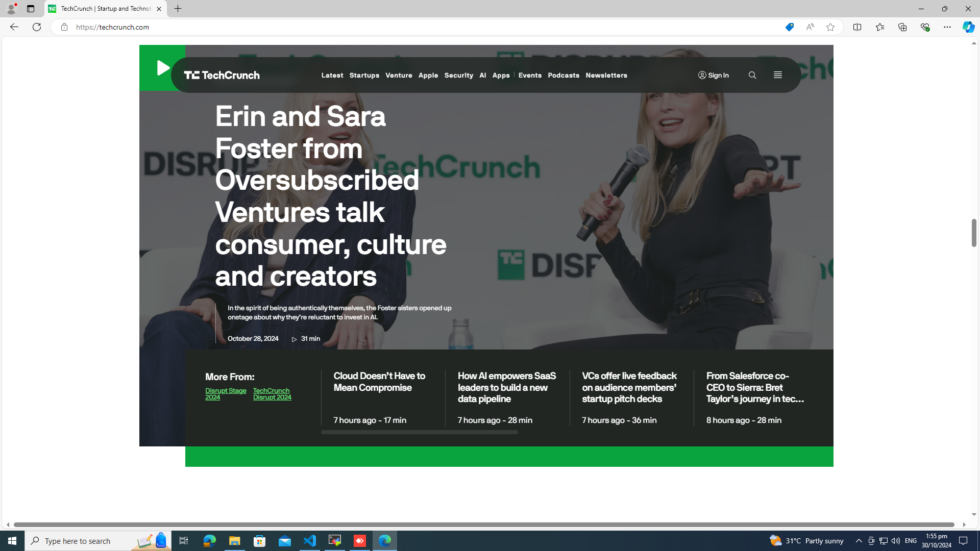
Task: Open the Erin and Sara Foster headline article
Action: click(x=331, y=196)
